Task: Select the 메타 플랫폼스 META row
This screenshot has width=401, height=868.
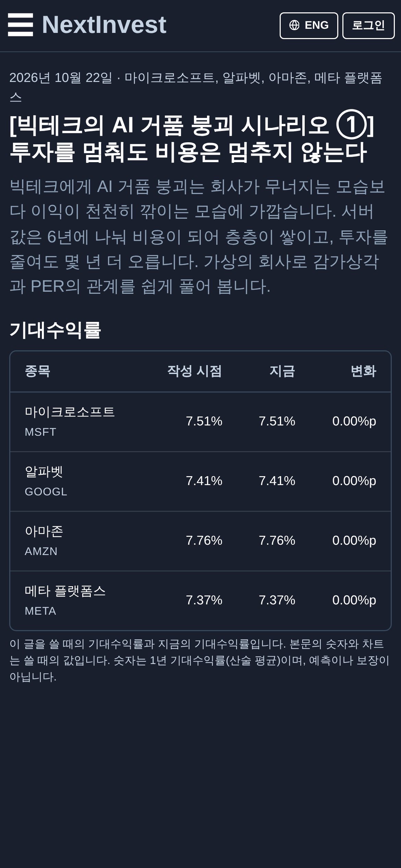Action: click(x=200, y=601)
